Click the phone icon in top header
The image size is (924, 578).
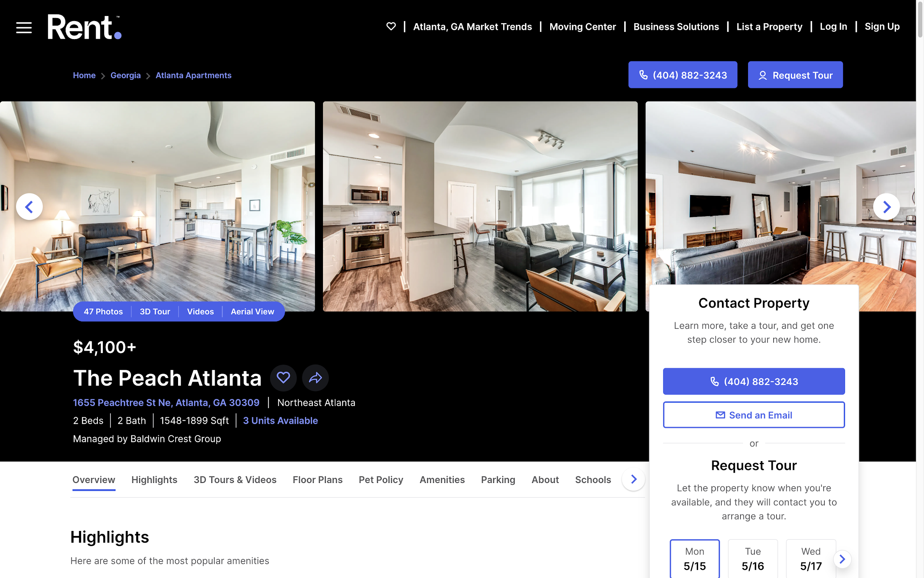click(643, 74)
